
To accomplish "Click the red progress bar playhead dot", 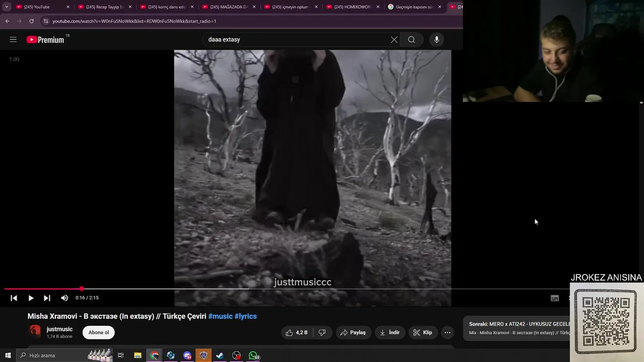I will coord(82,289).
